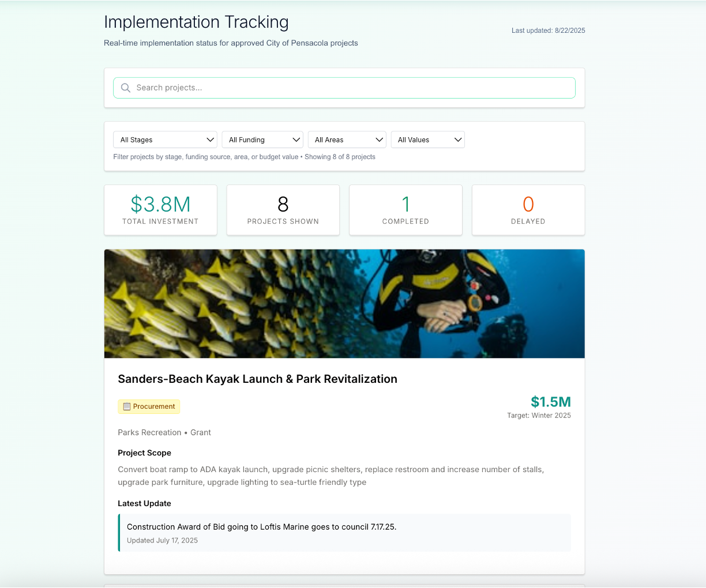Expand the All Funding filter
Image resolution: width=706 pixels, height=588 pixels.
[x=262, y=140]
